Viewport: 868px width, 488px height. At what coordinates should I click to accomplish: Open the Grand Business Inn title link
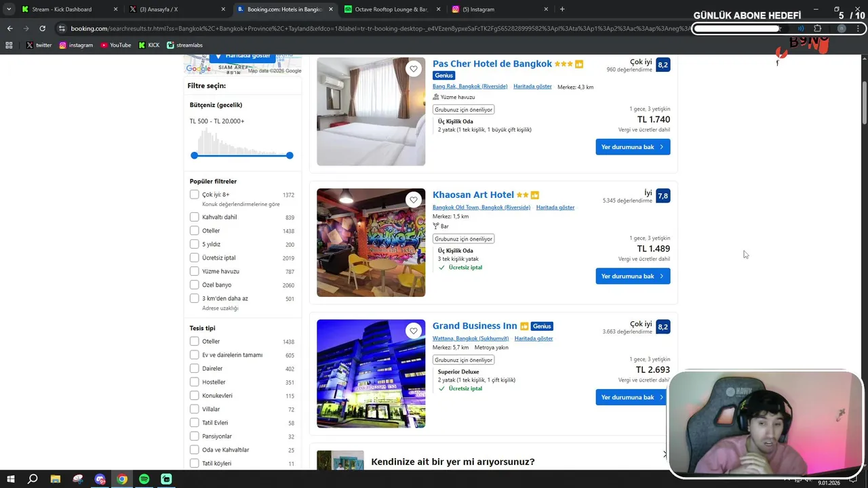pyautogui.click(x=475, y=326)
